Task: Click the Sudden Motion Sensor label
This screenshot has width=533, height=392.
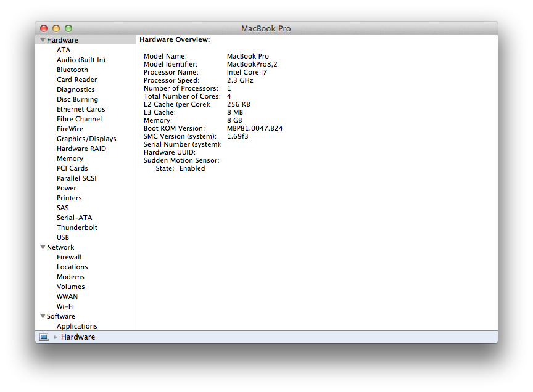Action: tap(181, 160)
